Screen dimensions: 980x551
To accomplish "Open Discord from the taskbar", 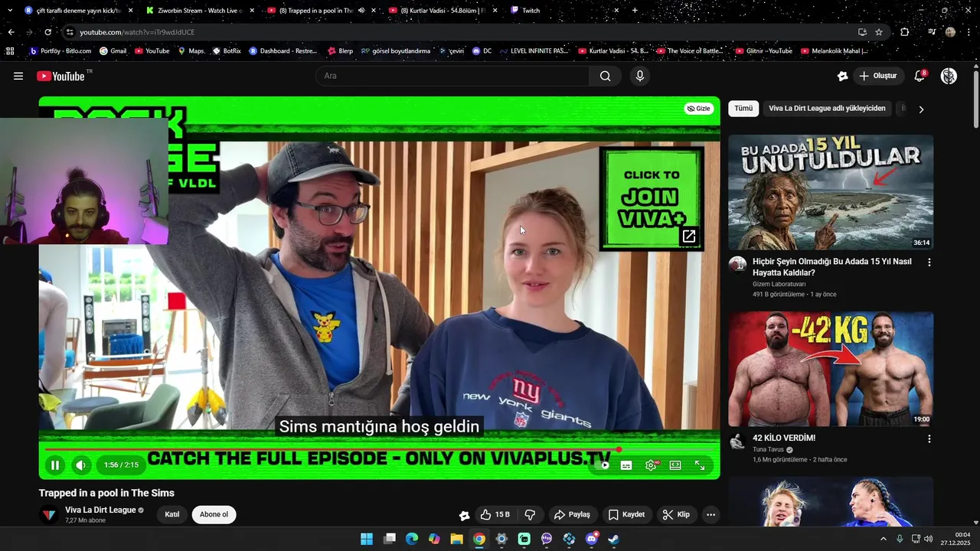I will pos(591,539).
